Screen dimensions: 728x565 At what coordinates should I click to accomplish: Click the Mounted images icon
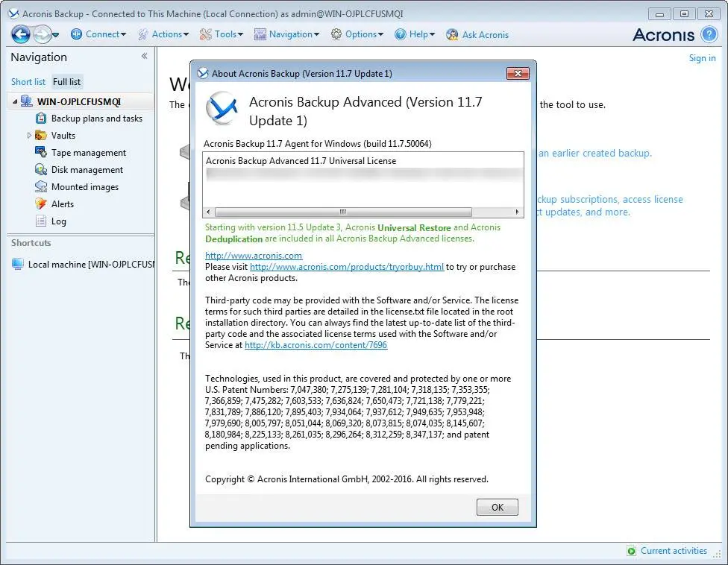[41, 186]
